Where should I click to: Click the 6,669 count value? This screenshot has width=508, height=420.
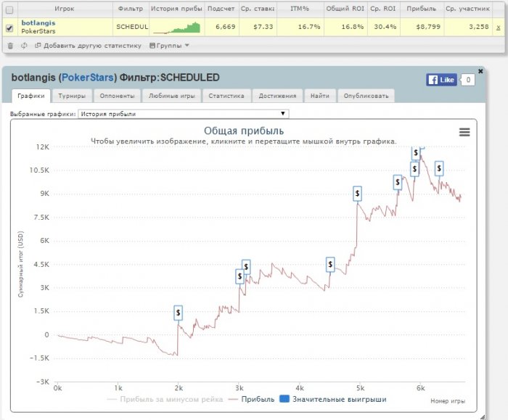[x=226, y=27]
